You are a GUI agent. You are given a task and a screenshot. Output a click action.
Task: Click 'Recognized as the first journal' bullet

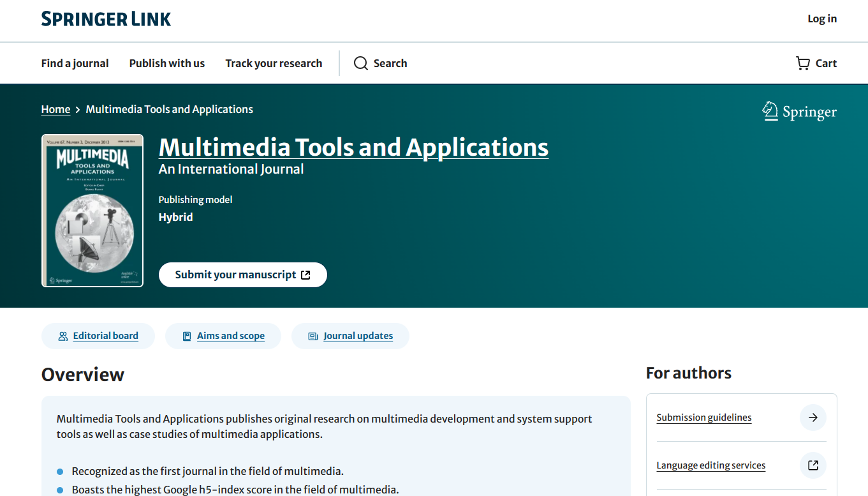coord(208,471)
